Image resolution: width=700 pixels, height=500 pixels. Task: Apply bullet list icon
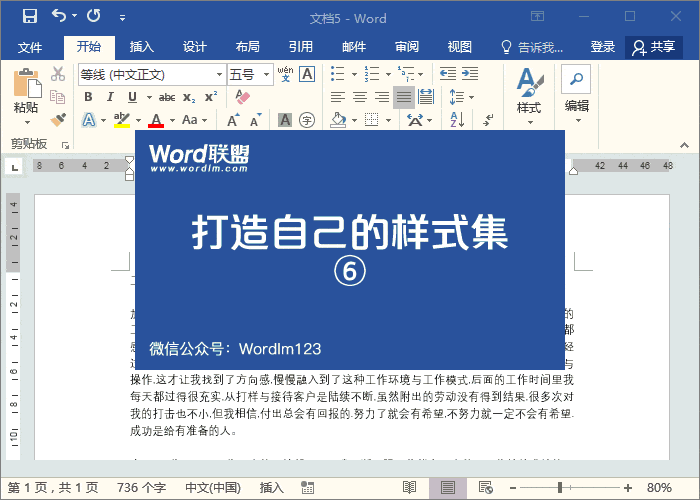338,74
